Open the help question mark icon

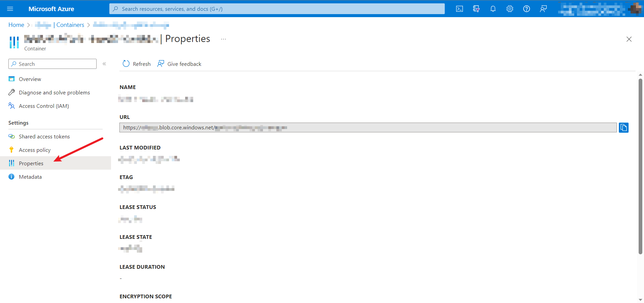click(x=526, y=9)
